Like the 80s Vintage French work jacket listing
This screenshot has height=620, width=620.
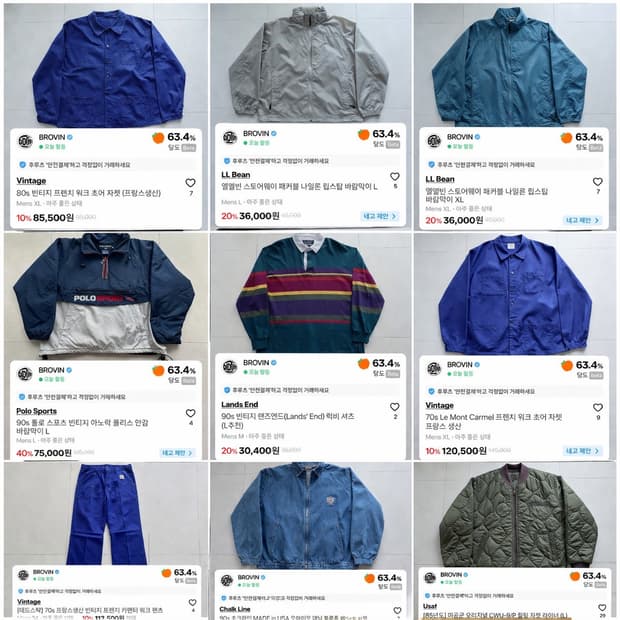[190, 183]
